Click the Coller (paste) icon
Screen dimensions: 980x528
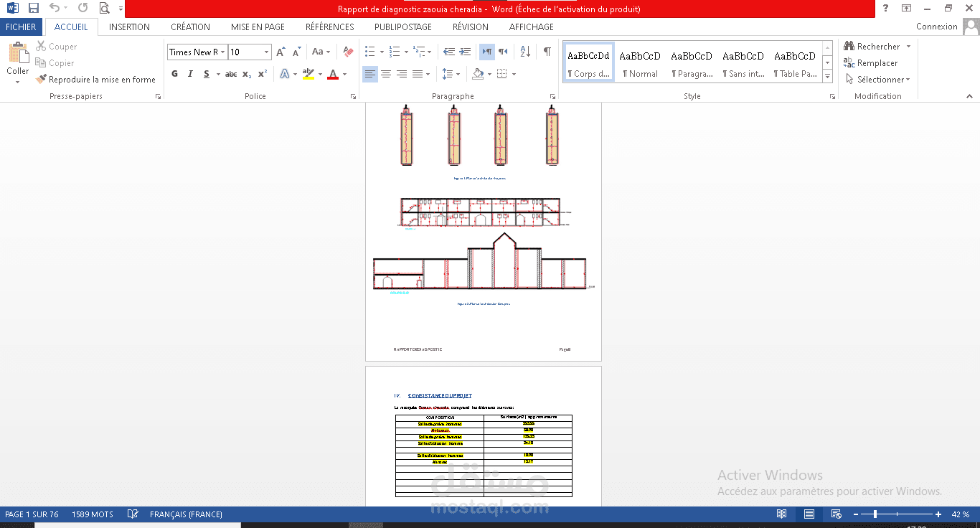coord(17,53)
